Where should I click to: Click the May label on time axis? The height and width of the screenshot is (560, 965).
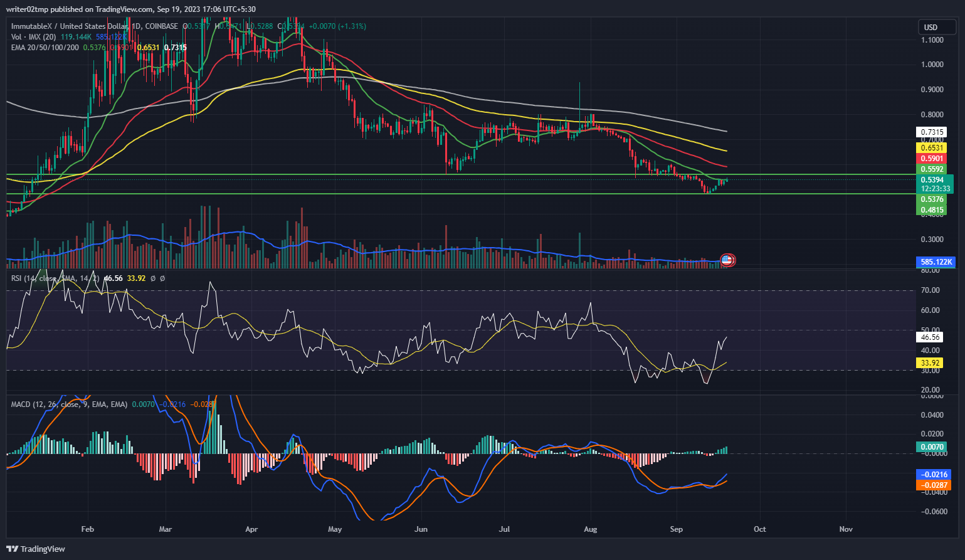click(335, 529)
